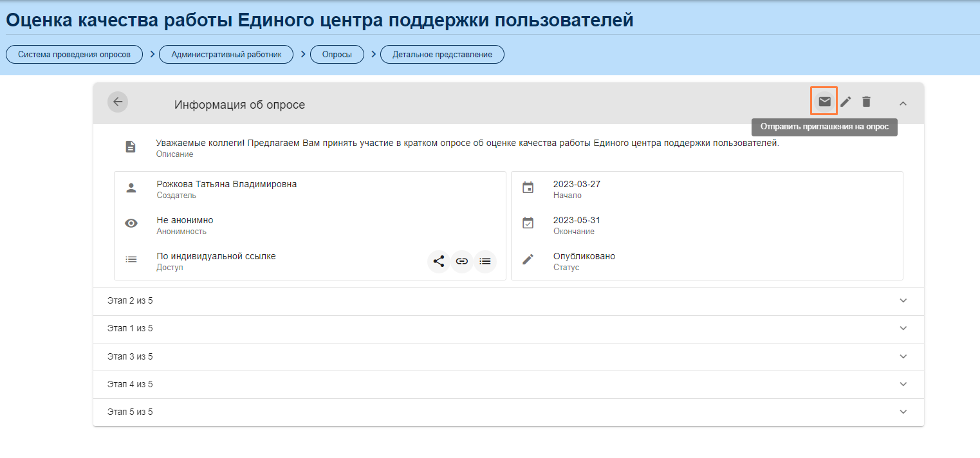The height and width of the screenshot is (458, 980).
Task: Go back using the left arrow button
Action: pyautogui.click(x=118, y=102)
